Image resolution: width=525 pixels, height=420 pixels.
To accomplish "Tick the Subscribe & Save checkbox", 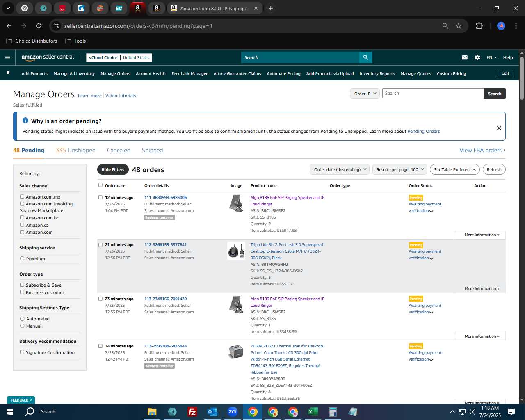I will [22, 285].
